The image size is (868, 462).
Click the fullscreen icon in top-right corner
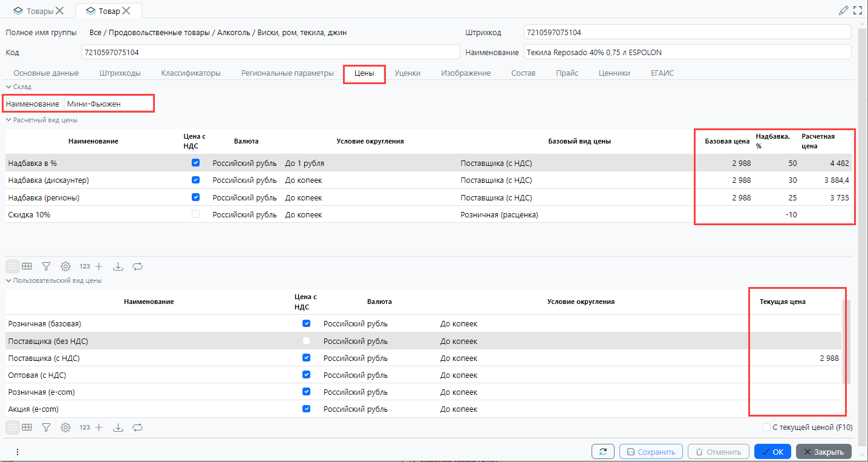click(x=857, y=10)
